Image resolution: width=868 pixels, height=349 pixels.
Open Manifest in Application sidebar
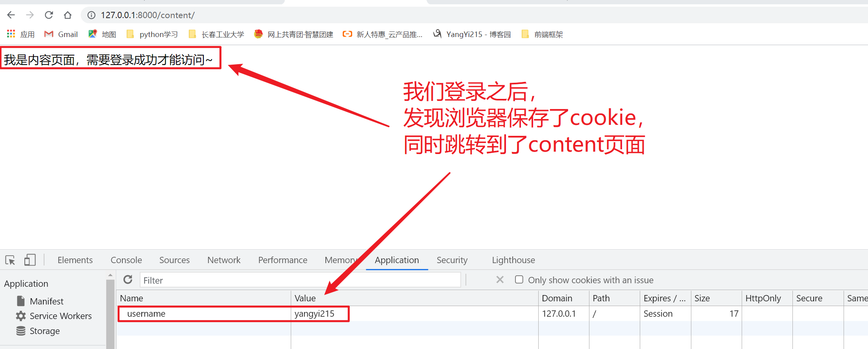[46, 301]
